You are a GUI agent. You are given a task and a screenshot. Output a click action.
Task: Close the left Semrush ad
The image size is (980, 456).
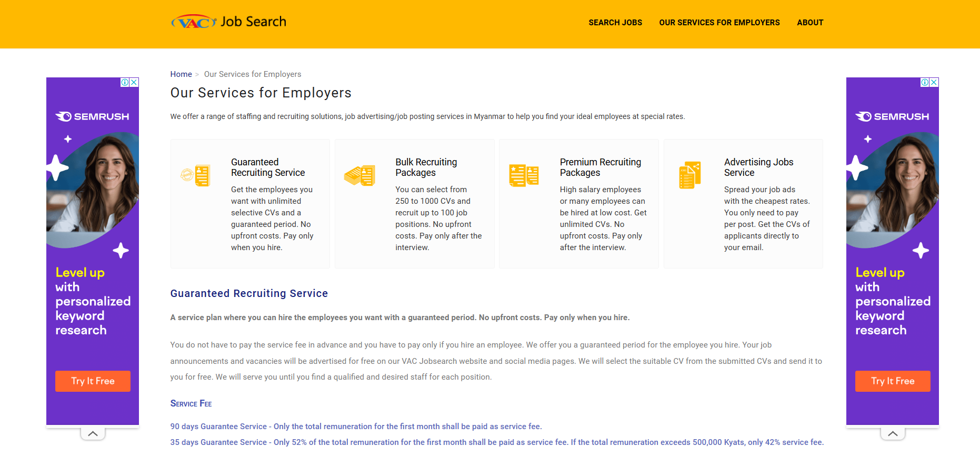[x=134, y=82]
